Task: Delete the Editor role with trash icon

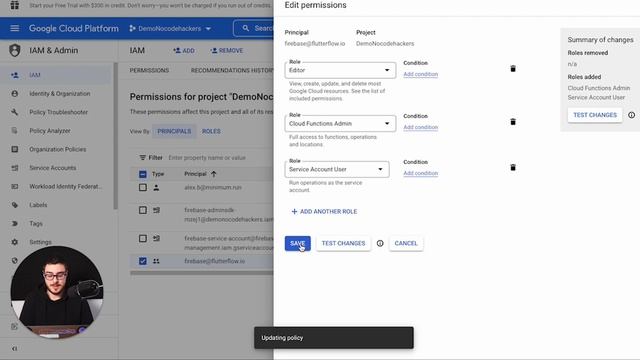Action: point(513,69)
